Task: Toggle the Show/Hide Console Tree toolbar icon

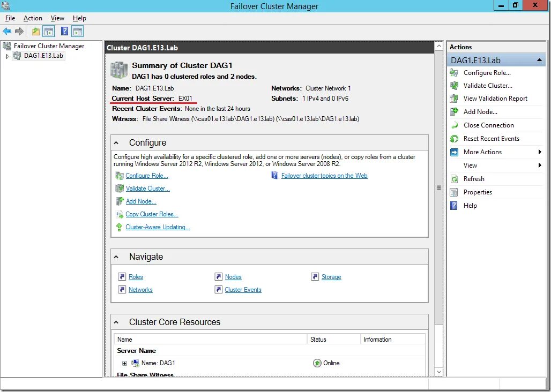Action: 49,32
